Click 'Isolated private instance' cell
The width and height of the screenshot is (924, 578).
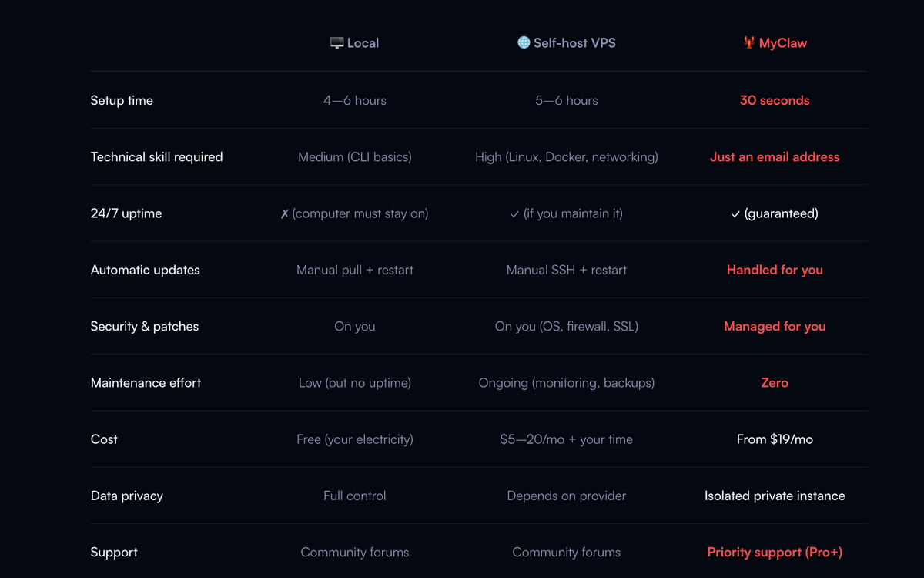point(775,496)
